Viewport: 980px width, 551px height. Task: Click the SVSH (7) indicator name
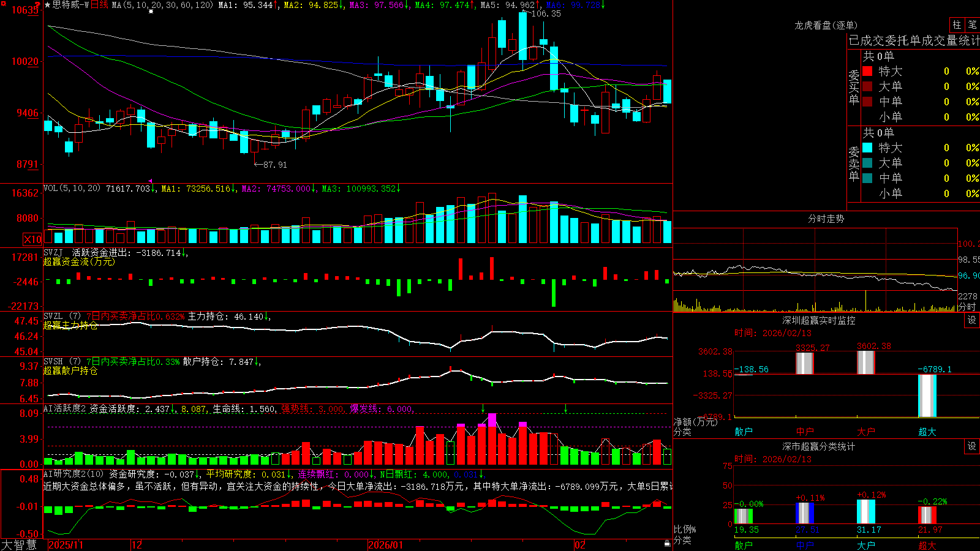point(62,362)
